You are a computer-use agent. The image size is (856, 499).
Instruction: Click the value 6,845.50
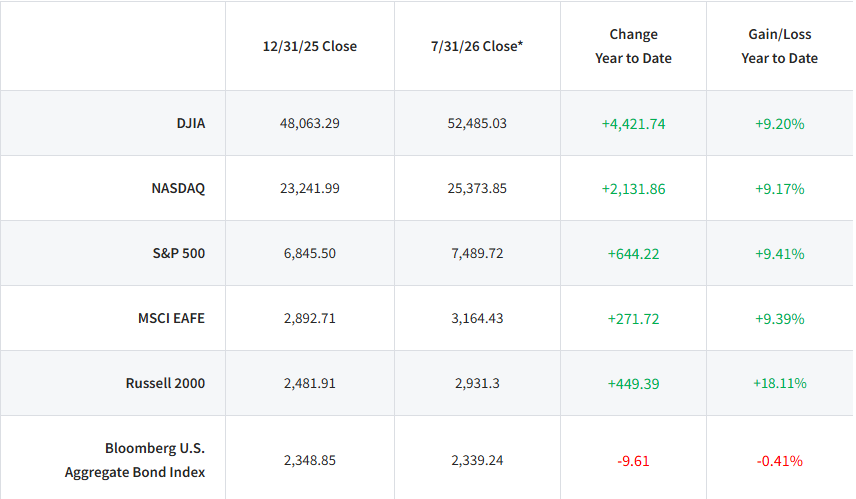click(x=310, y=253)
